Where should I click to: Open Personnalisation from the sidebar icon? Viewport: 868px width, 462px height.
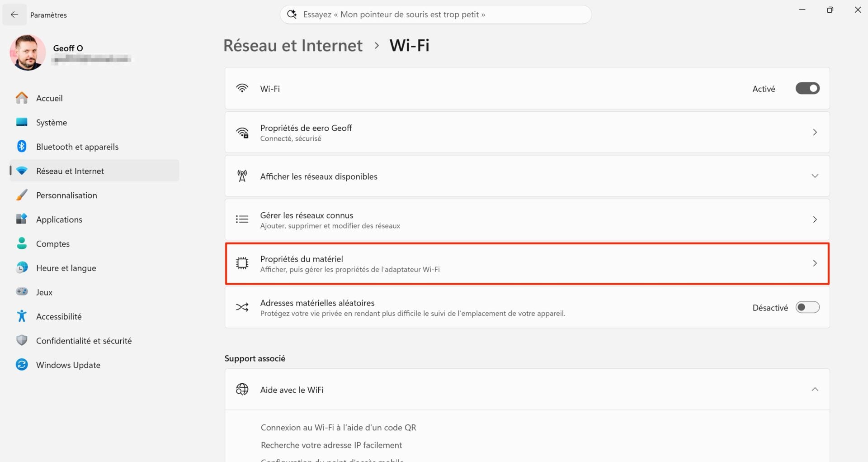22,195
